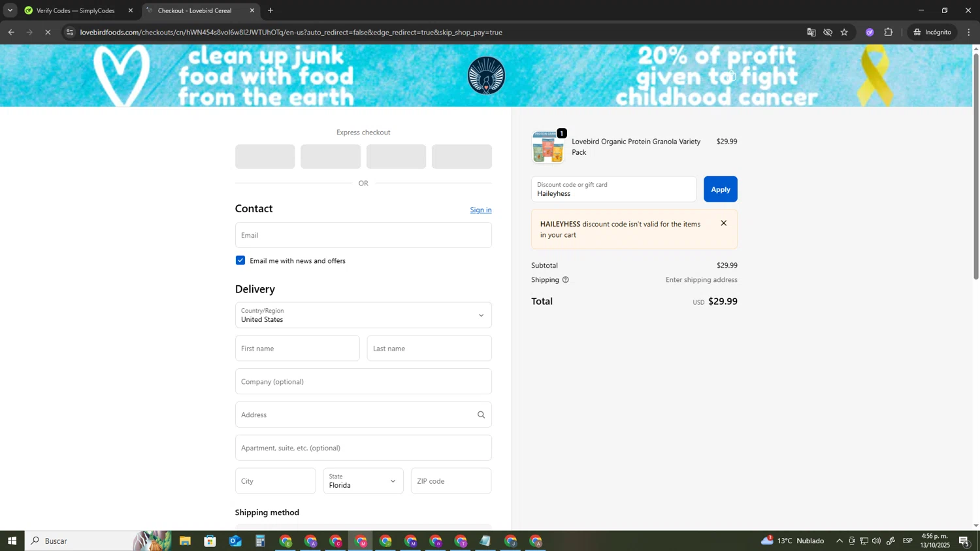Bookmark this page with the star
Viewport: 980px width, 551px height.
point(844,32)
